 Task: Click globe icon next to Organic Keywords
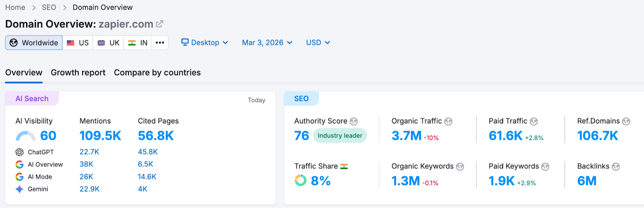point(460,166)
